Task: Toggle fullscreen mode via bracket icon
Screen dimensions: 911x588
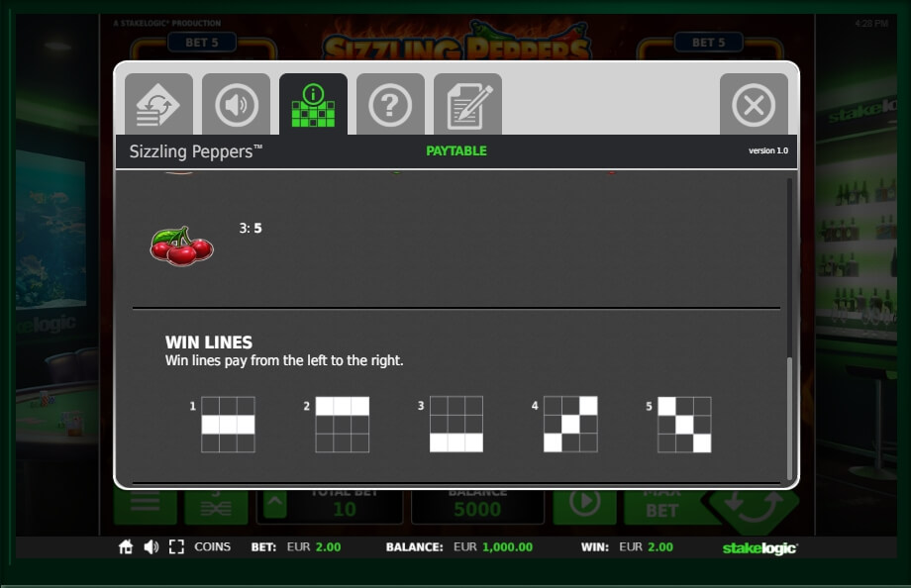Action: [x=179, y=545]
